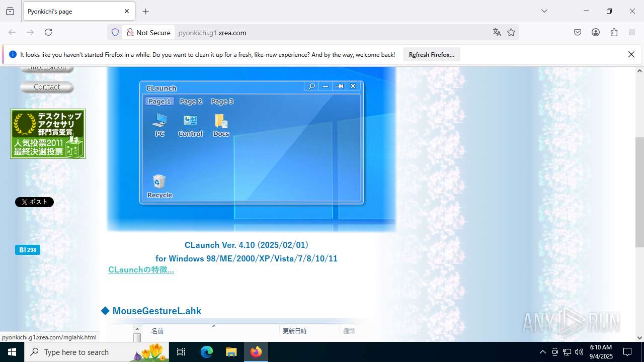The image size is (644, 362).
Task: Open the CLaunchの特徴... link
Action: click(x=141, y=269)
